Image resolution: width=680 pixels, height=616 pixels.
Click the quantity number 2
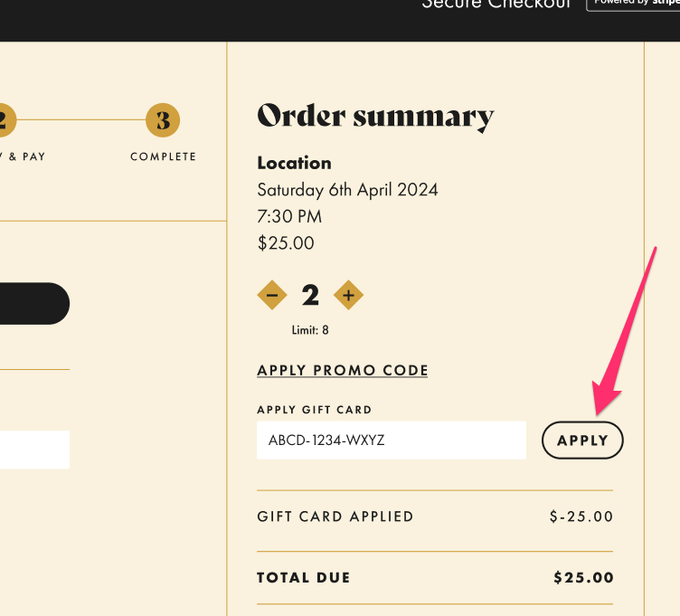(x=310, y=296)
